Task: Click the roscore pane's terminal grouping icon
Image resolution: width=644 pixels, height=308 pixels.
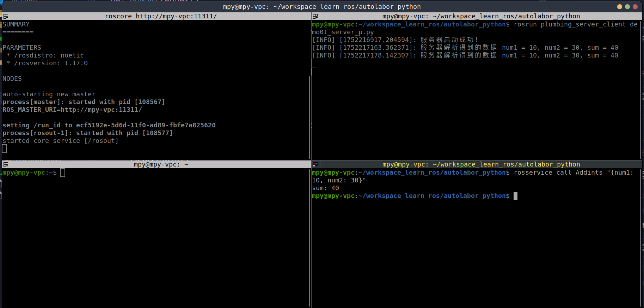Action: point(6,16)
